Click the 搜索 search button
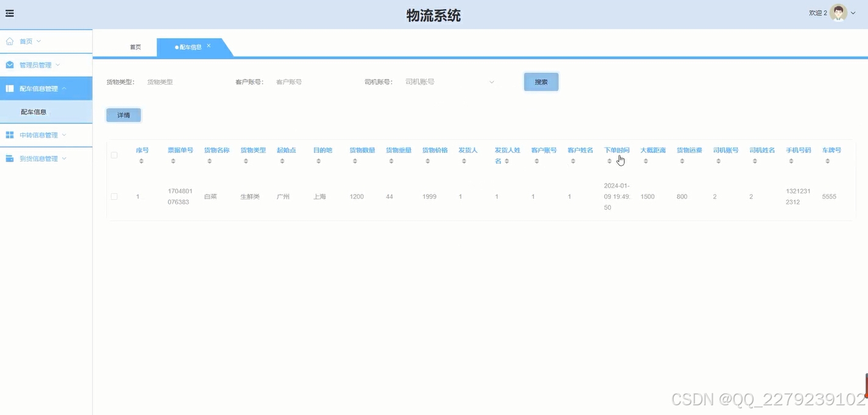 541,81
